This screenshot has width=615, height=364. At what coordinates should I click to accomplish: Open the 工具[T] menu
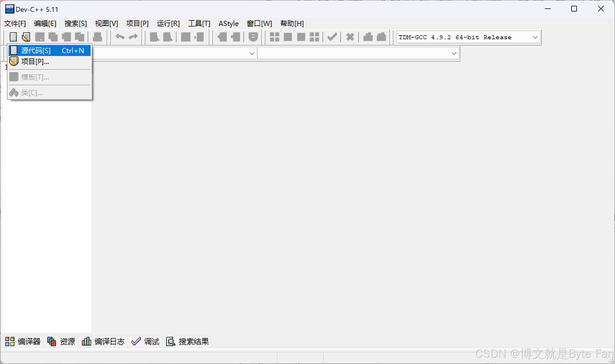(199, 23)
